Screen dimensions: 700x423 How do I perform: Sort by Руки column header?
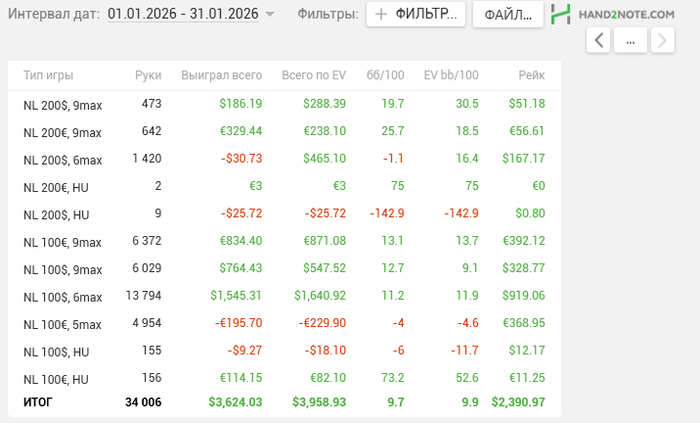(x=148, y=76)
